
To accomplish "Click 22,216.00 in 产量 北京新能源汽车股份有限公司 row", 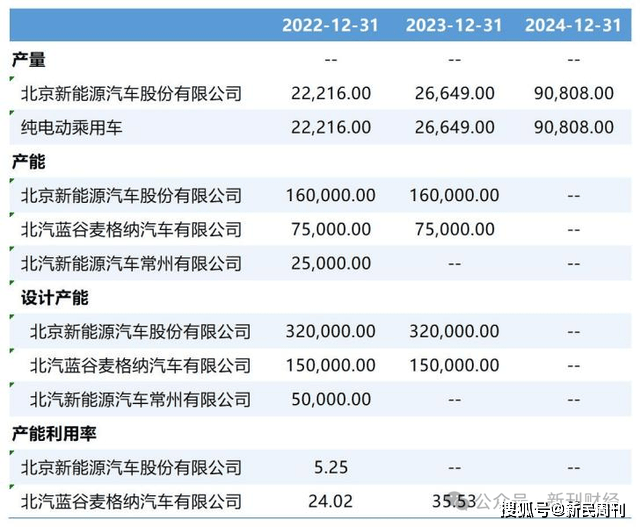I will 331,93.
